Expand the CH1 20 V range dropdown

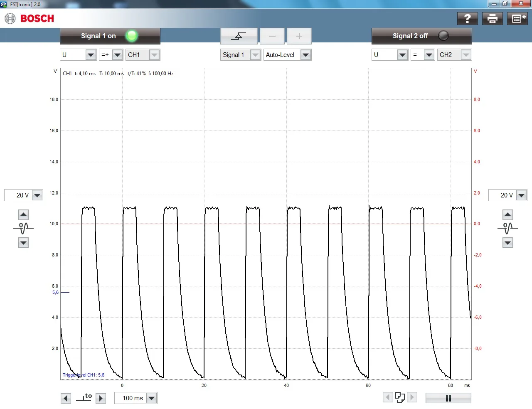(37, 195)
